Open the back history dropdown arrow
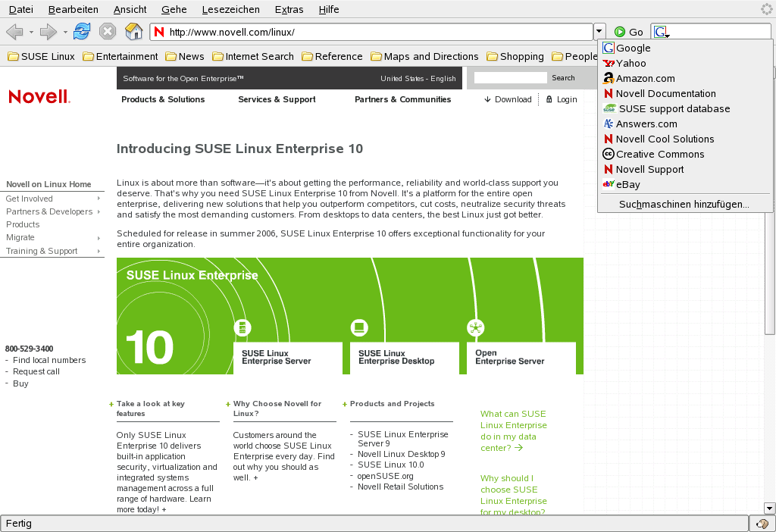This screenshot has width=776, height=532. 31,32
